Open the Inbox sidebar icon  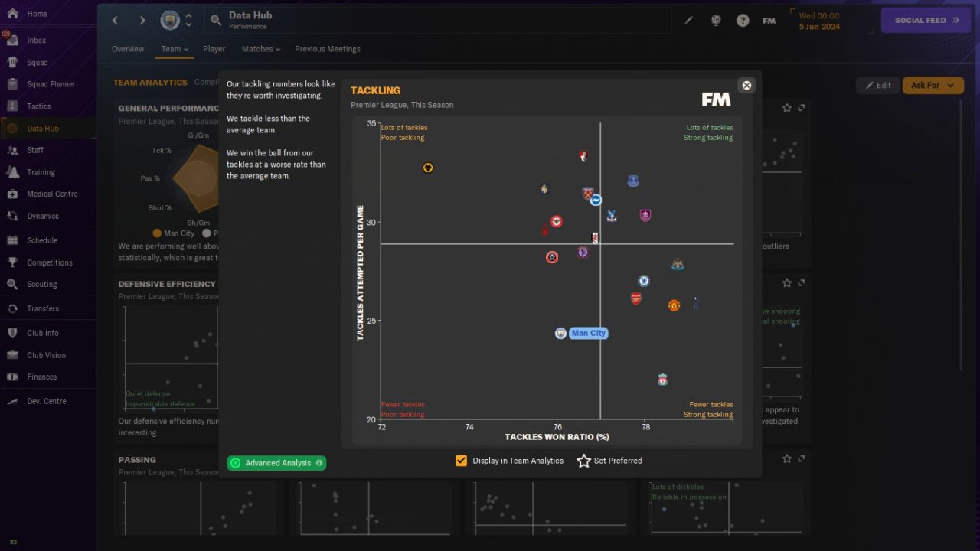(x=12, y=41)
